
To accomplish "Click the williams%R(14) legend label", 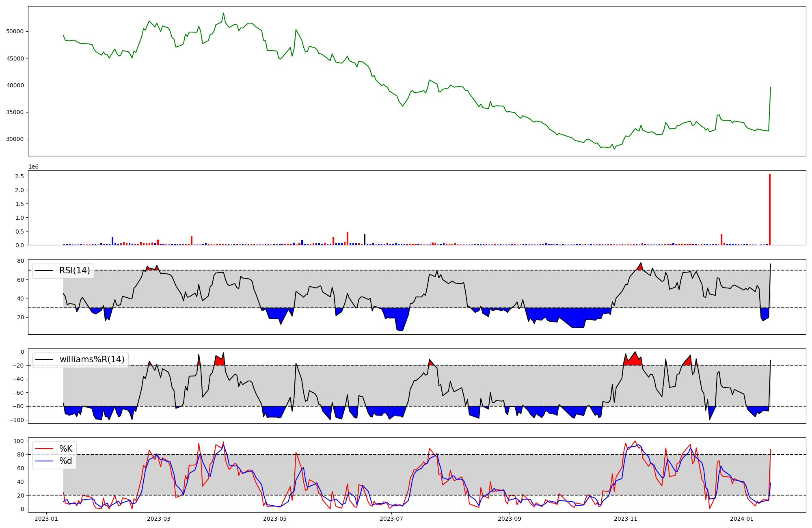I will point(92,359).
